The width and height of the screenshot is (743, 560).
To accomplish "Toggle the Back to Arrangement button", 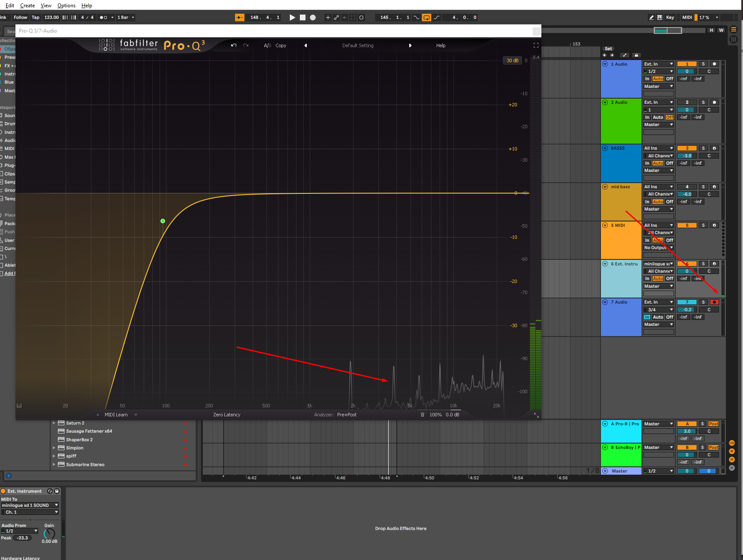I will tap(240, 18).
